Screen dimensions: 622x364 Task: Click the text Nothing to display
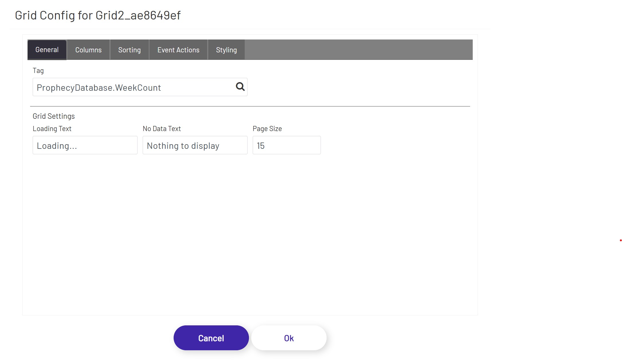click(x=183, y=145)
